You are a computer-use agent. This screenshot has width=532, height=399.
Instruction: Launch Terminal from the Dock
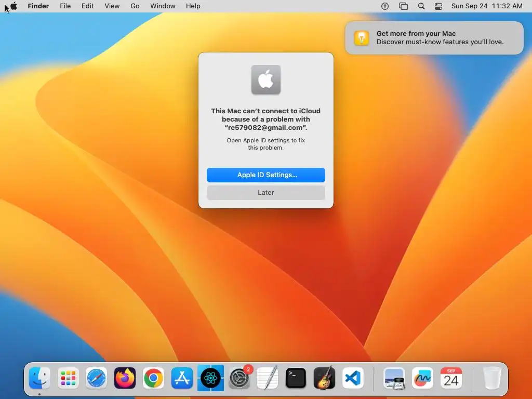(296, 378)
